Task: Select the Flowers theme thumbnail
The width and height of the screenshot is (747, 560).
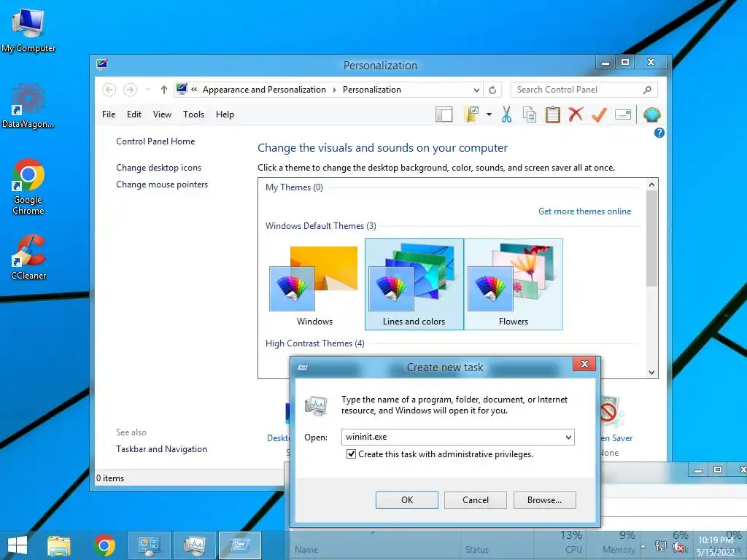Action: point(513,284)
